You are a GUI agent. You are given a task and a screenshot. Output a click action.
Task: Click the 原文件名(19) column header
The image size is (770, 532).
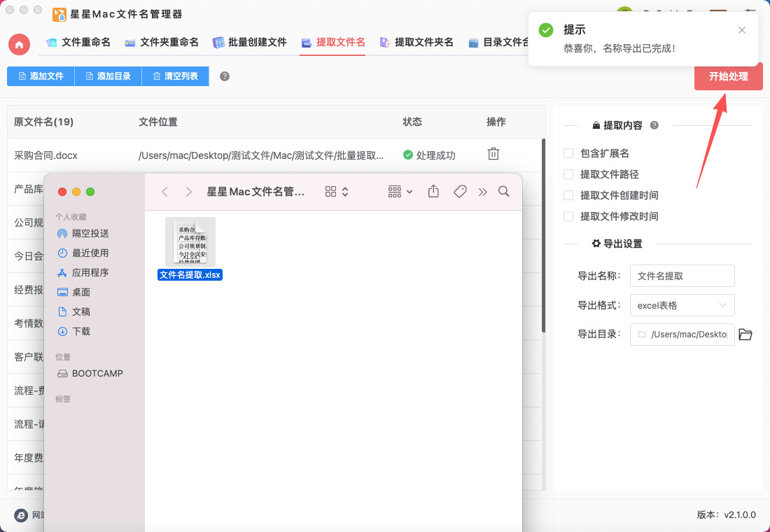43,122
